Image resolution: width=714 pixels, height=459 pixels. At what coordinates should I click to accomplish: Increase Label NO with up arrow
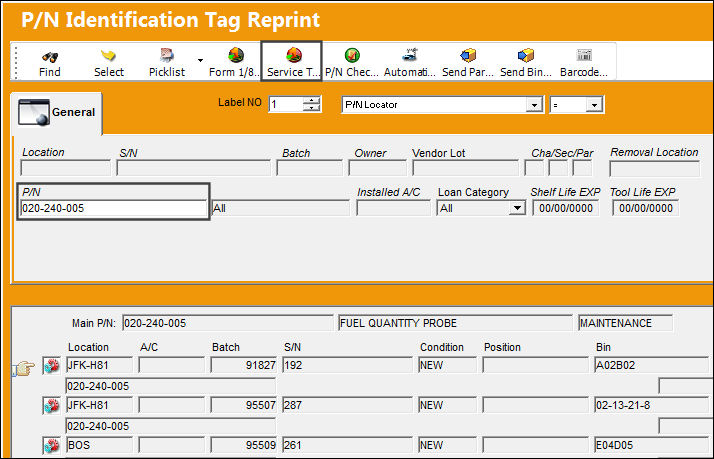click(x=312, y=101)
